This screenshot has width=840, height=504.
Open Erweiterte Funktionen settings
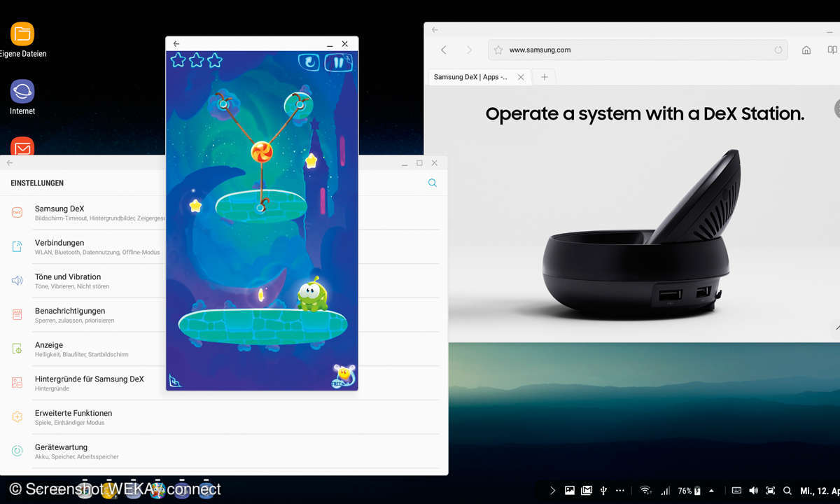220,417
